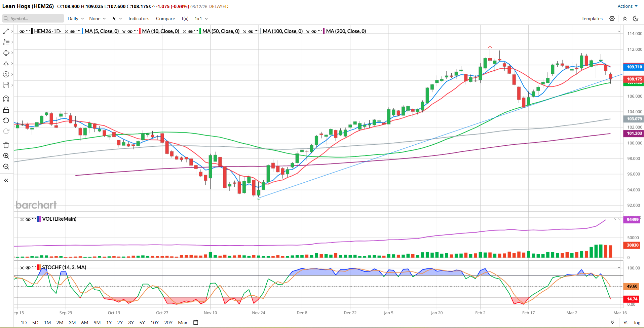This screenshot has width=644, height=328.
Task: Select the 1Y time range
Action: 109,322
